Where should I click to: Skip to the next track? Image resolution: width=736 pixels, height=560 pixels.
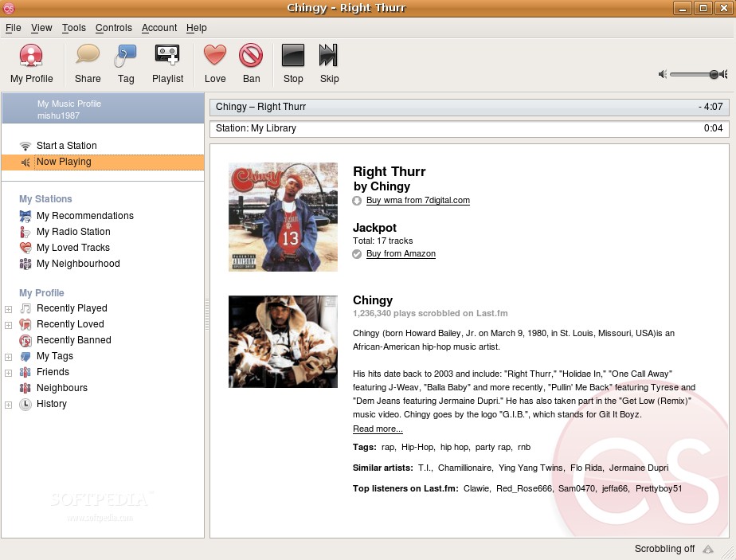[329, 64]
